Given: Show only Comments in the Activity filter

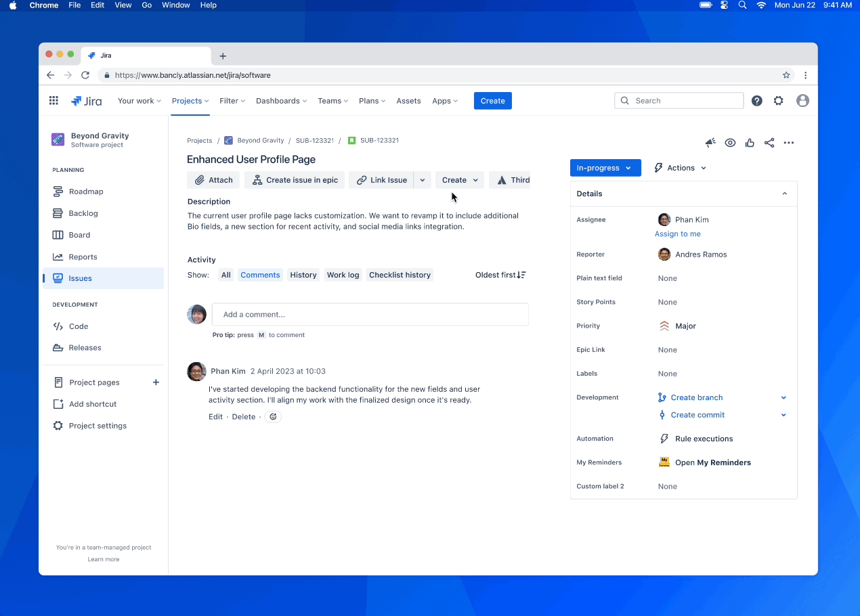Looking at the screenshot, I should [x=260, y=275].
